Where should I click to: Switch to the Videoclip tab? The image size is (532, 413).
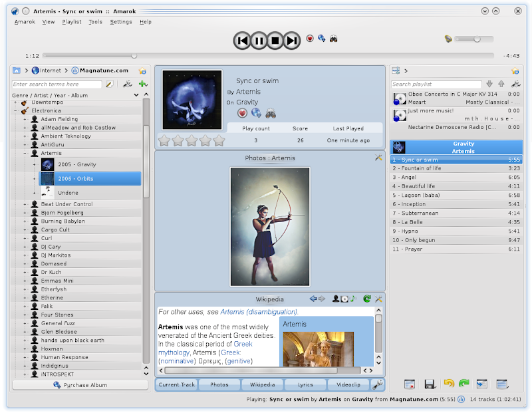click(348, 384)
